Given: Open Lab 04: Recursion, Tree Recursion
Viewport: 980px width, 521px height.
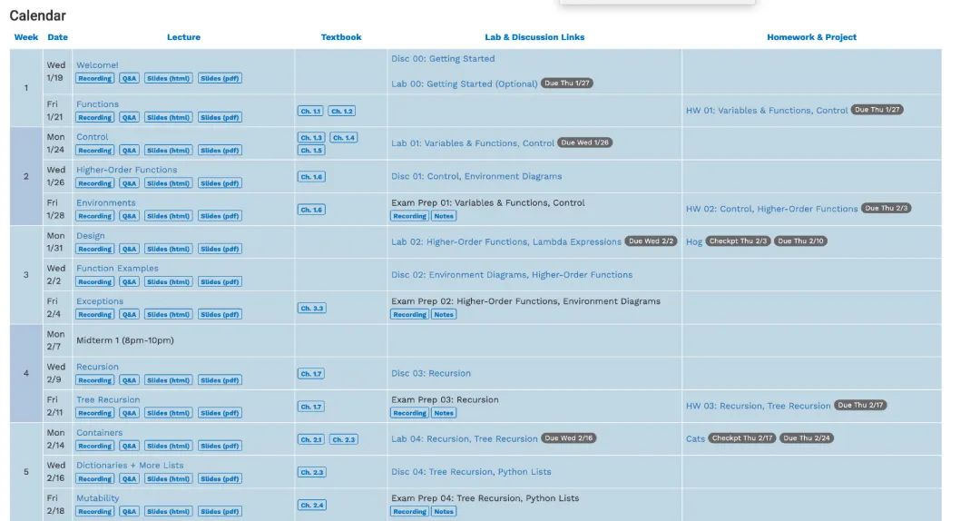Looking at the screenshot, I should click(x=465, y=439).
